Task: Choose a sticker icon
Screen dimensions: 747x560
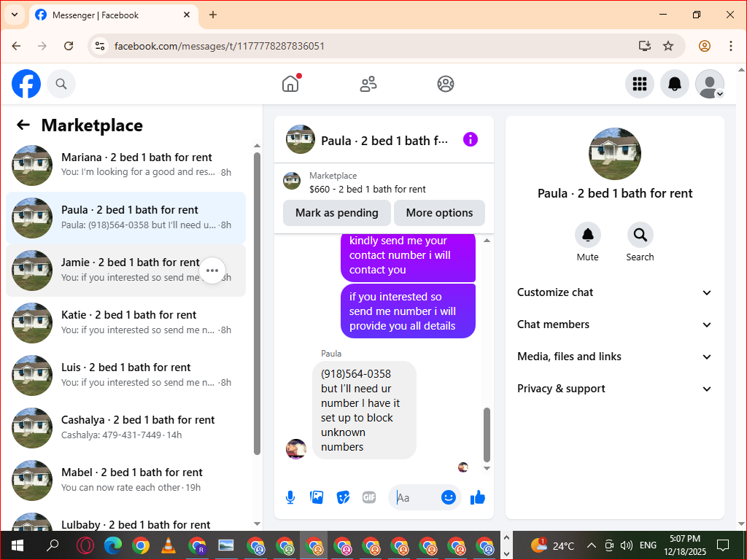Action: (x=343, y=497)
